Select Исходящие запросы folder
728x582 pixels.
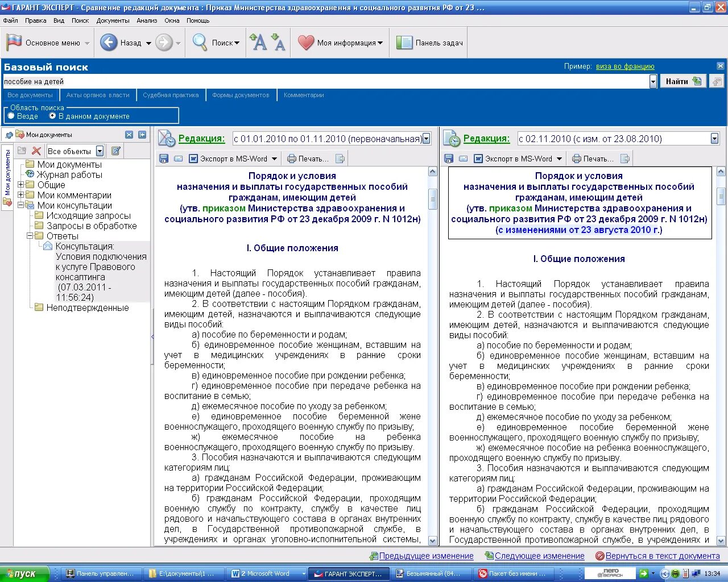pos(88,215)
